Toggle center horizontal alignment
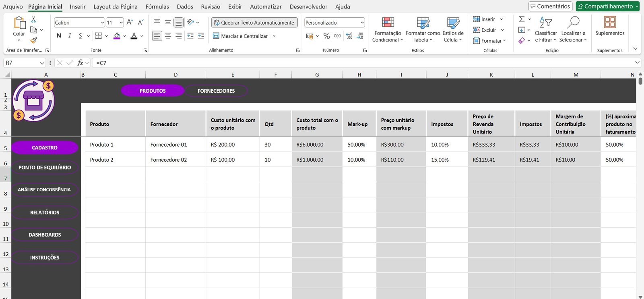The image size is (644, 299). pos(168,36)
